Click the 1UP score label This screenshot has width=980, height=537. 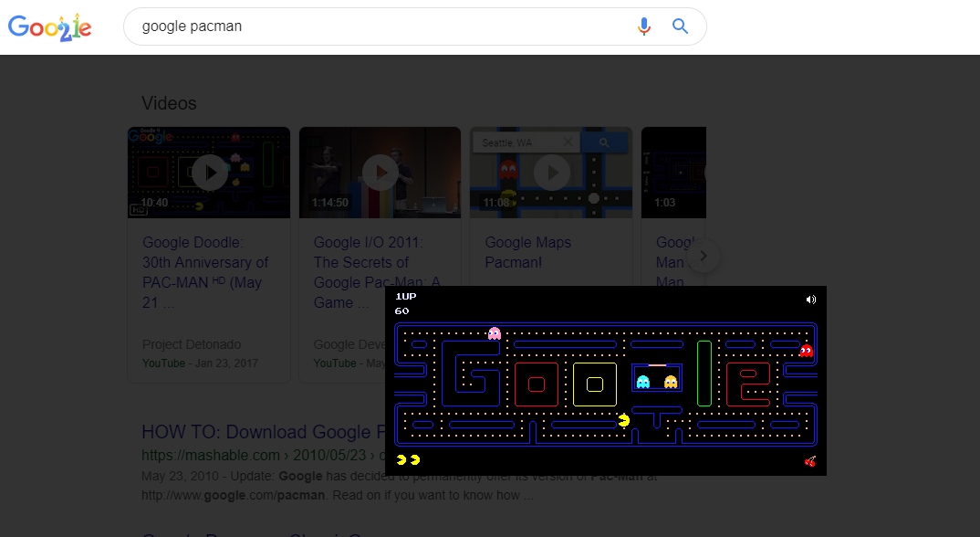click(406, 297)
